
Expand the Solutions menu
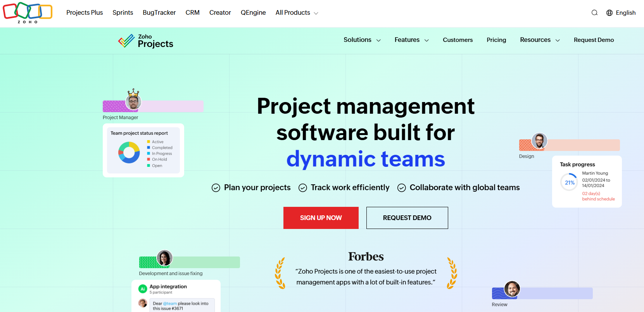click(362, 40)
